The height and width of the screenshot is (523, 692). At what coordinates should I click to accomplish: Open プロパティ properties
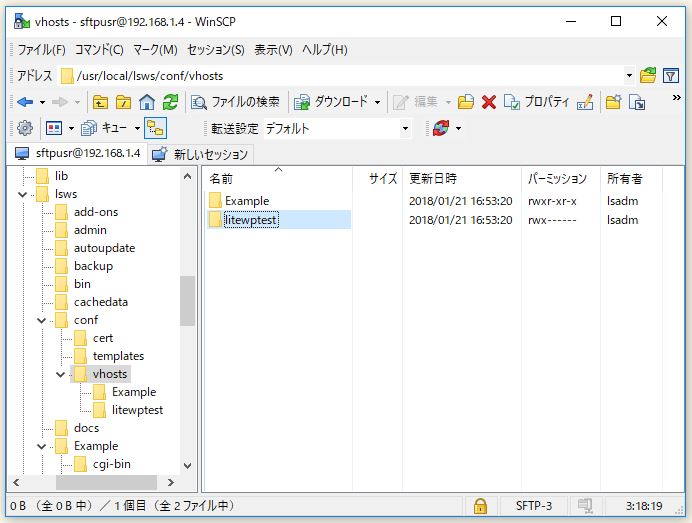click(x=536, y=102)
